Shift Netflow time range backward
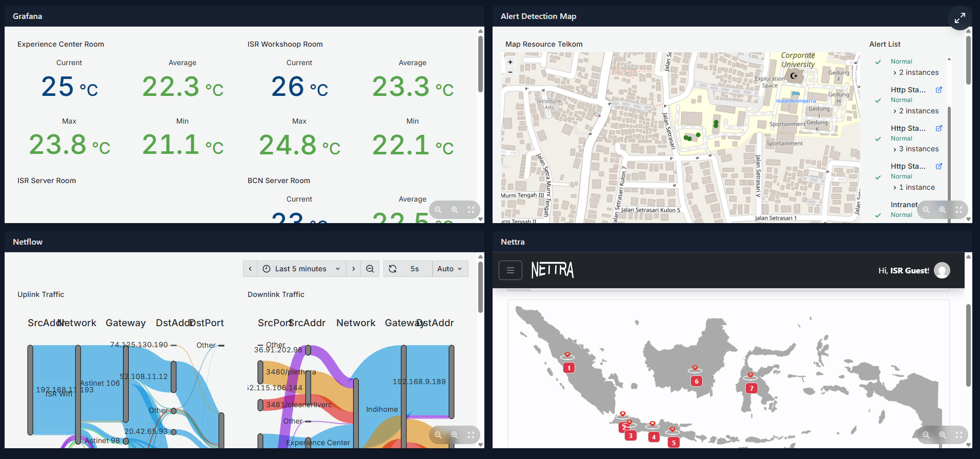The height and width of the screenshot is (459, 980). click(250, 269)
